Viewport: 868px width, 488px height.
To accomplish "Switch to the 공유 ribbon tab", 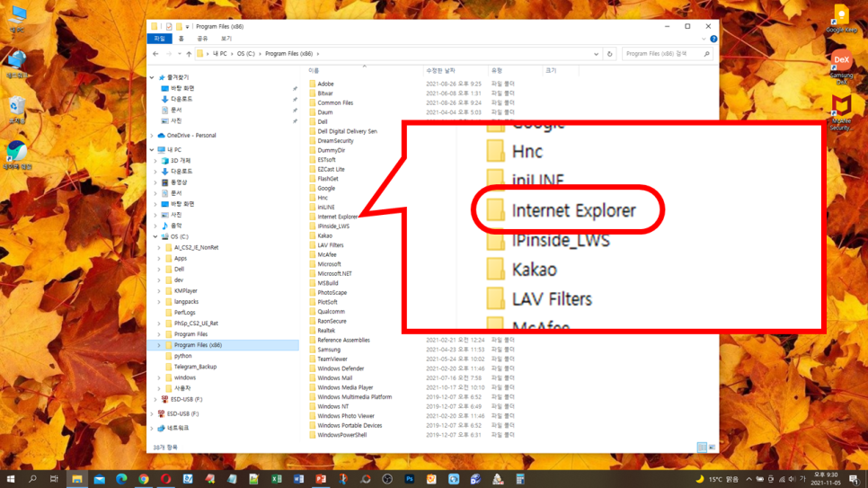I will [x=202, y=39].
